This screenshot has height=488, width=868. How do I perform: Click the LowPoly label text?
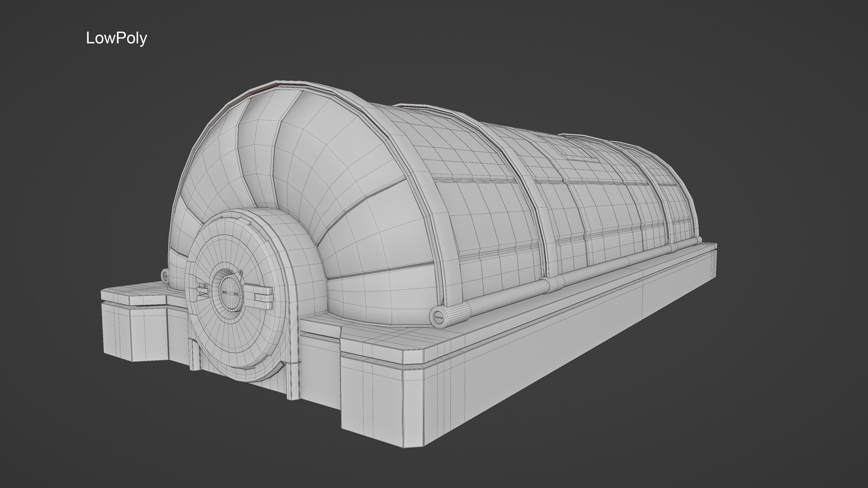(117, 39)
